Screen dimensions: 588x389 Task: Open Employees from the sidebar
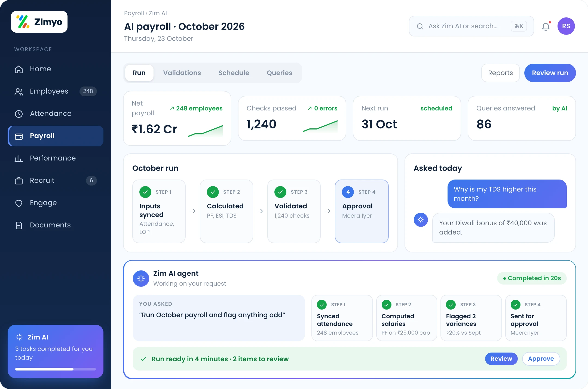pyautogui.click(x=56, y=91)
